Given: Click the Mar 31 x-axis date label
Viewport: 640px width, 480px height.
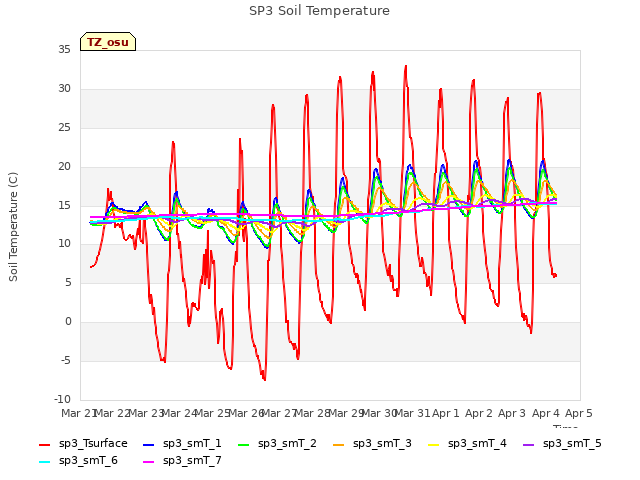Looking at the screenshot, I should [412, 413].
